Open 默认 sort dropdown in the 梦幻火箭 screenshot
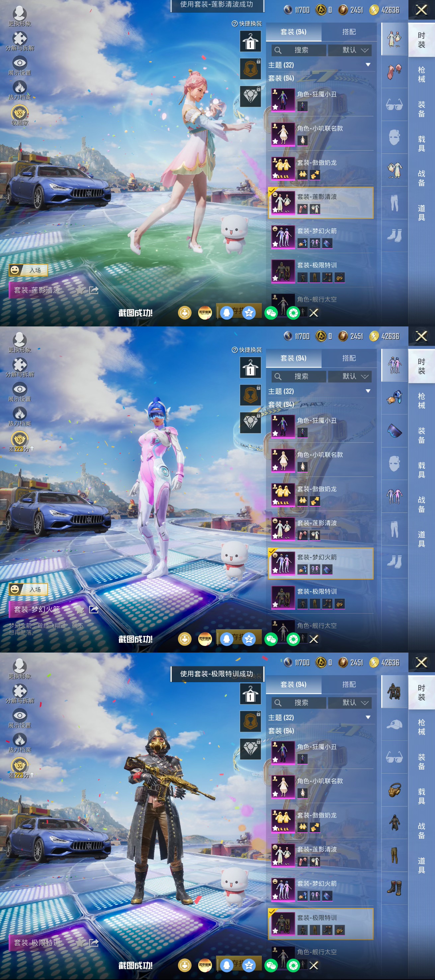 (x=350, y=377)
